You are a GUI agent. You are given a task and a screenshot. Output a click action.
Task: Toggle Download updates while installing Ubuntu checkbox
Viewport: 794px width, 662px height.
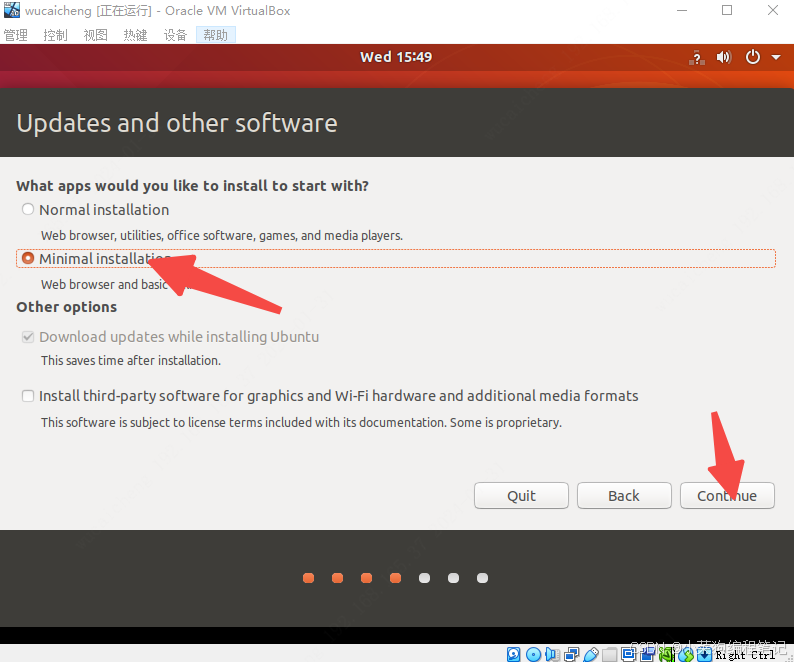tap(28, 337)
